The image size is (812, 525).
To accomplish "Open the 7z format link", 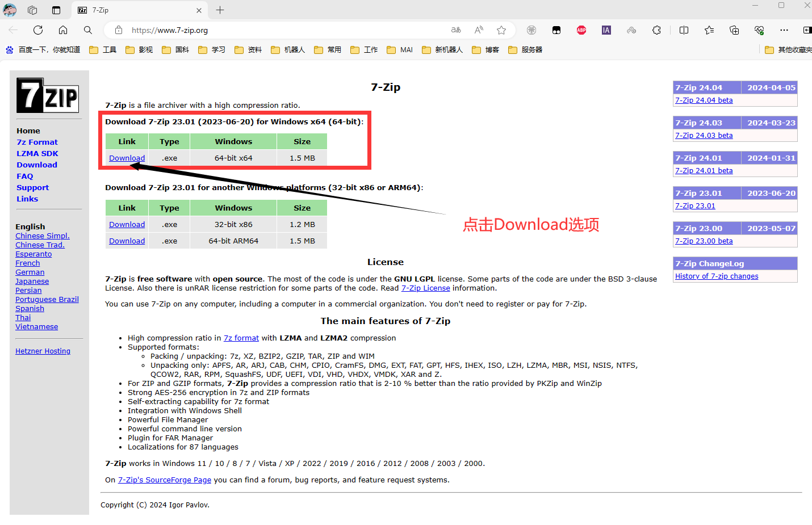I will (x=241, y=338).
